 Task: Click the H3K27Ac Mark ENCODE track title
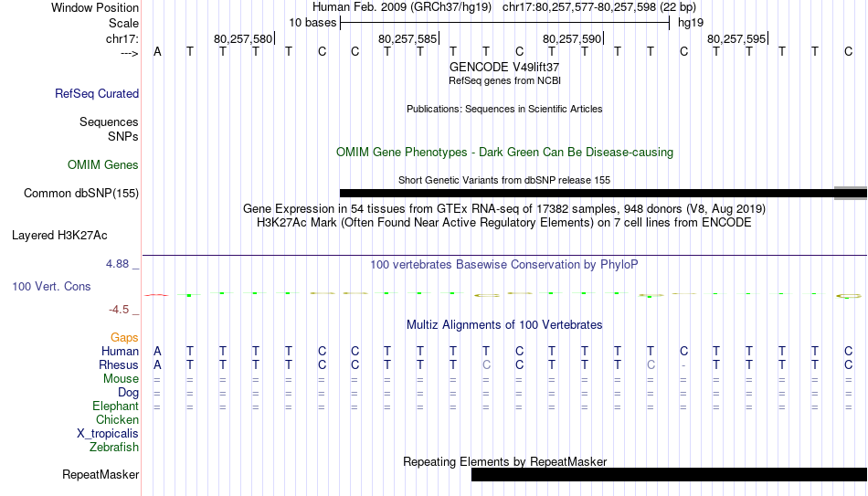tap(504, 223)
